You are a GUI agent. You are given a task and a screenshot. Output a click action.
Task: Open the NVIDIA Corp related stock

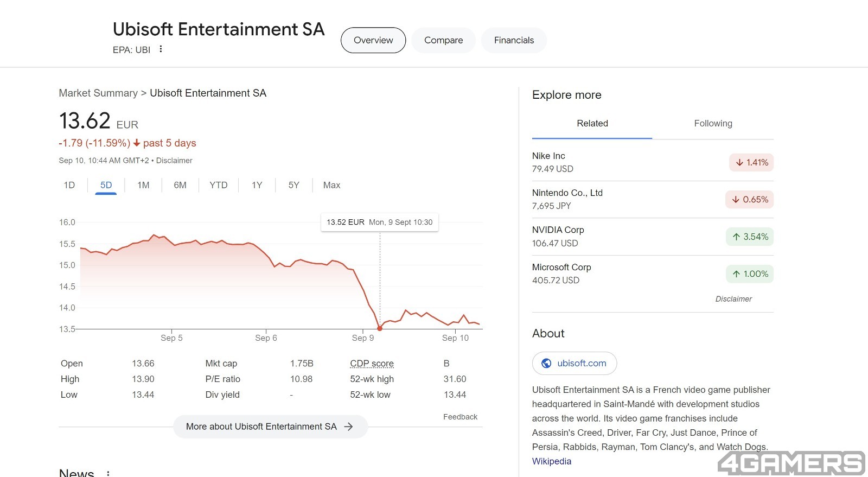[x=653, y=237]
